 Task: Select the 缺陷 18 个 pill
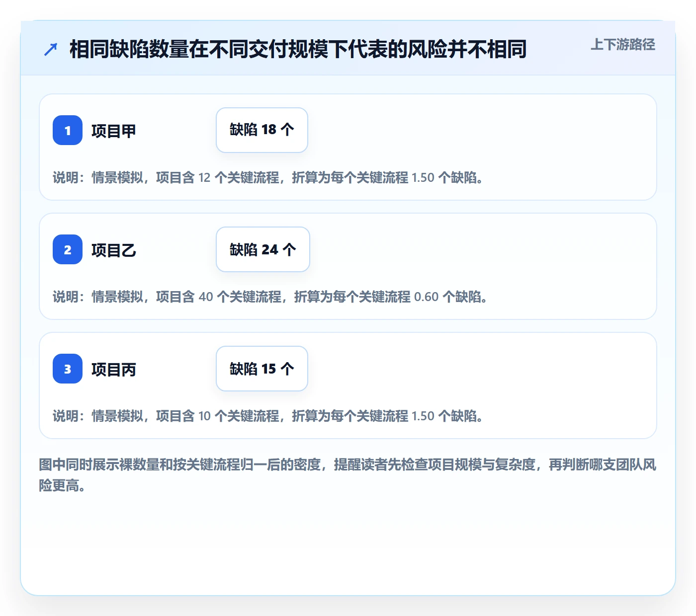coord(262,130)
